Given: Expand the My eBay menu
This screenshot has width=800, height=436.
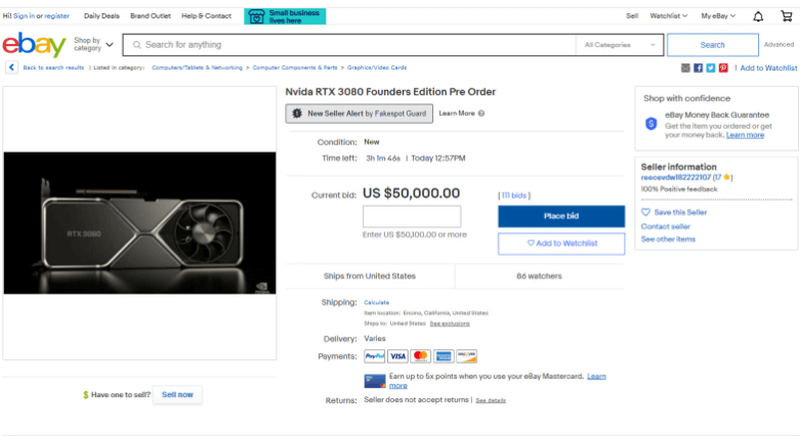Looking at the screenshot, I should [718, 16].
